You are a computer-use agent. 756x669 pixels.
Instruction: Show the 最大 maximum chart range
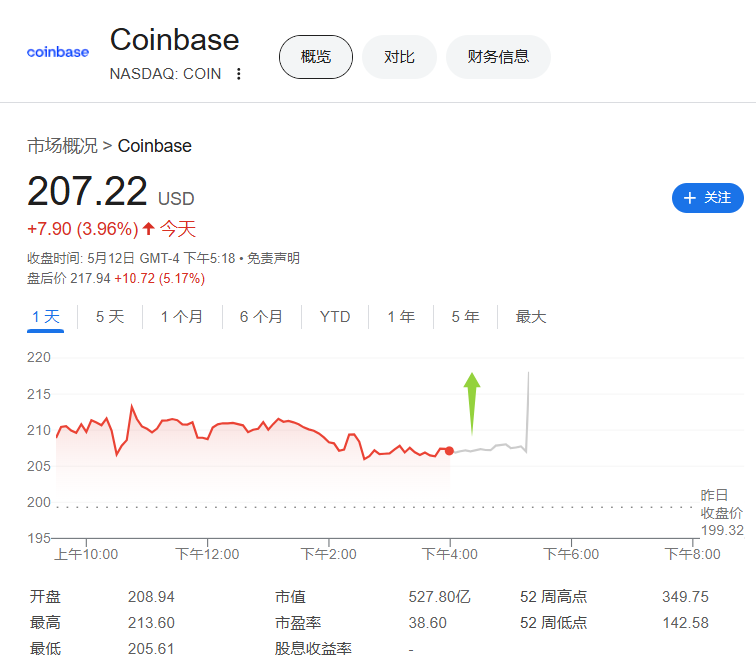pyautogui.click(x=530, y=317)
